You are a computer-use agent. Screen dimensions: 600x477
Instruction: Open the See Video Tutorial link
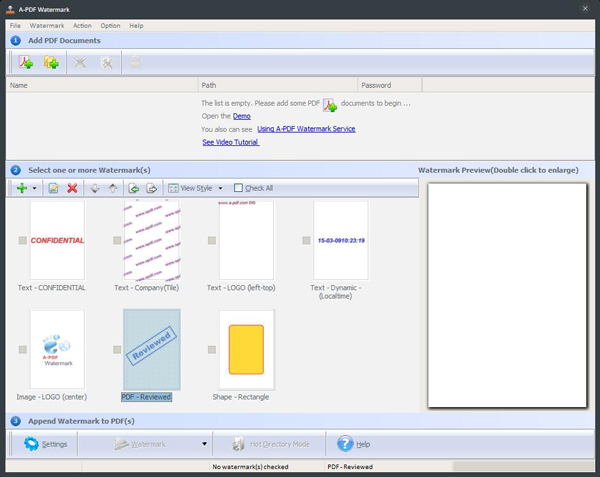(231, 142)
